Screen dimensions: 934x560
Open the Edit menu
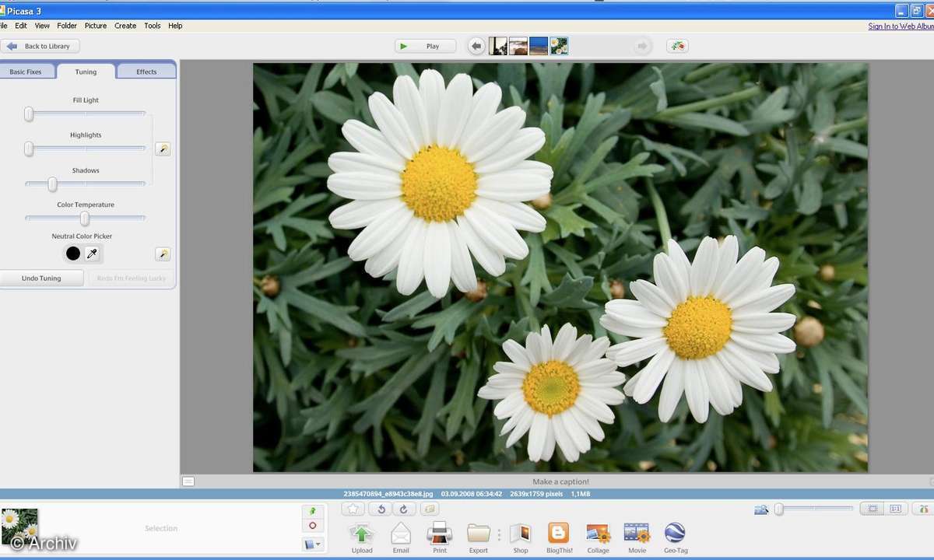click(x=21, y=26)
